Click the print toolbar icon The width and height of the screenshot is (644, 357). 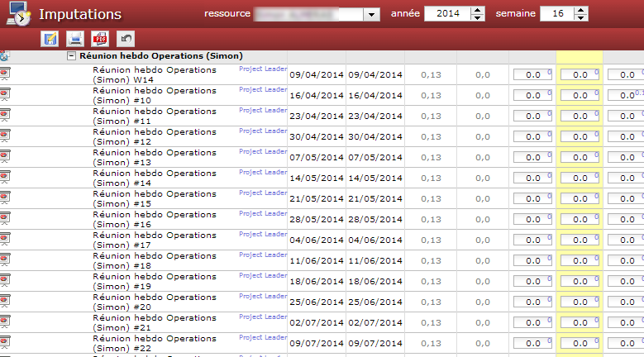[x=74, y=38]
